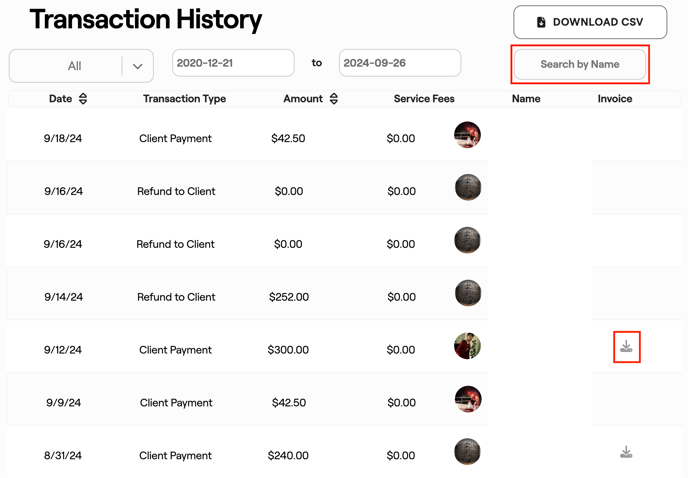Click the Invoice column header
Image resolution: width=688 pixels, height=478 pixels.
click(615, 99)
